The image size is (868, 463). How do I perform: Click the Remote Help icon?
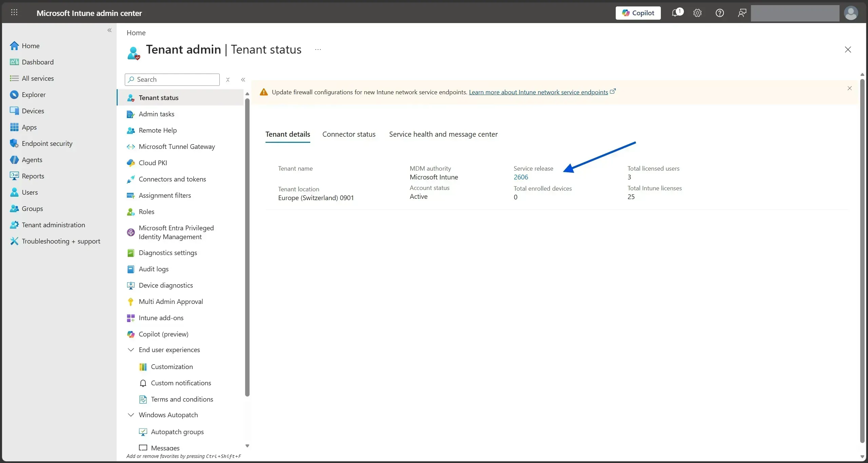[131, 131]
